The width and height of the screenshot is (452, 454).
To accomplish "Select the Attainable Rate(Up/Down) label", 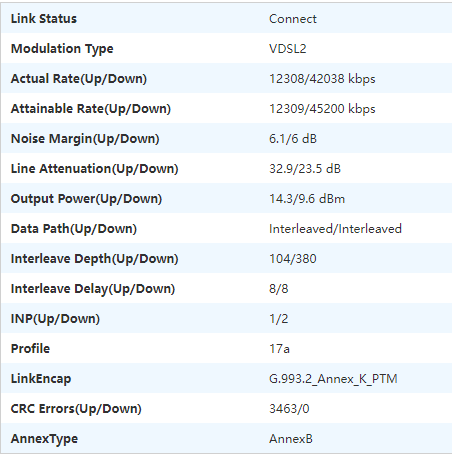I will pyautogui.click(x=91, y=109).
